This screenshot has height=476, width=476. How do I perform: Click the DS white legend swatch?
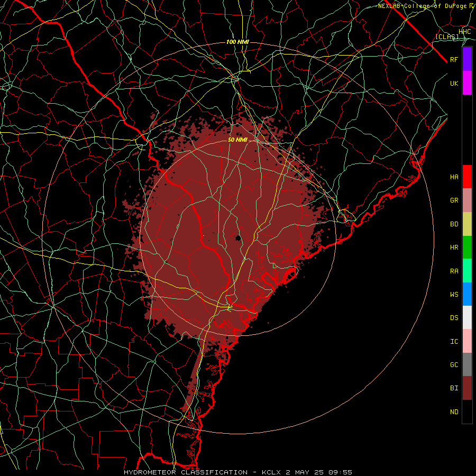pos(467,317)
